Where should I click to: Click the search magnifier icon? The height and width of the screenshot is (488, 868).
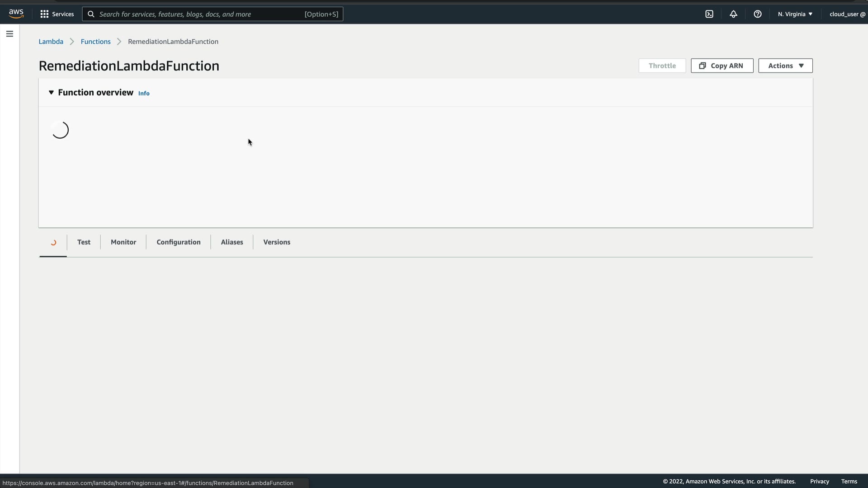91,14
